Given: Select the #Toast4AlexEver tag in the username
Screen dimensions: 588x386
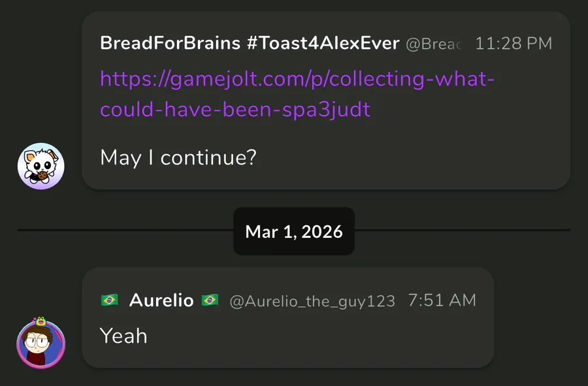Looking at the screenshot, I should 331,44.
